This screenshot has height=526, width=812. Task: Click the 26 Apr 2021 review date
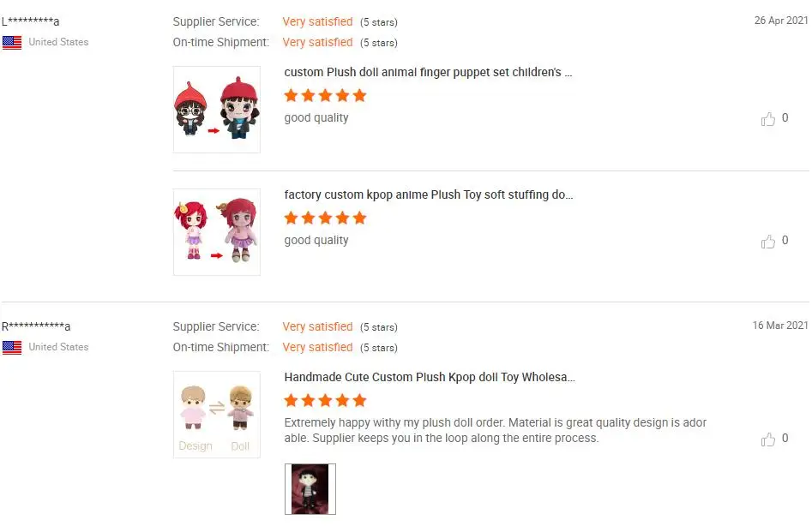click(781, 21)
